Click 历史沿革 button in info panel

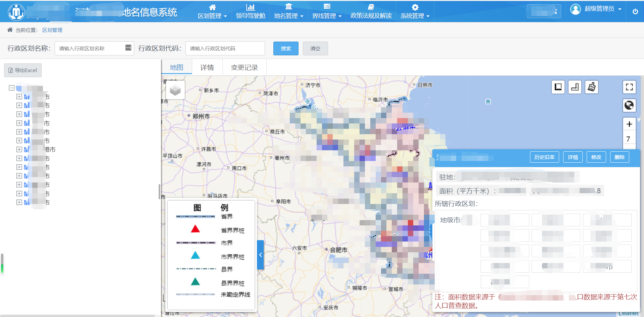pyautogui.click(x=544, y=157)
